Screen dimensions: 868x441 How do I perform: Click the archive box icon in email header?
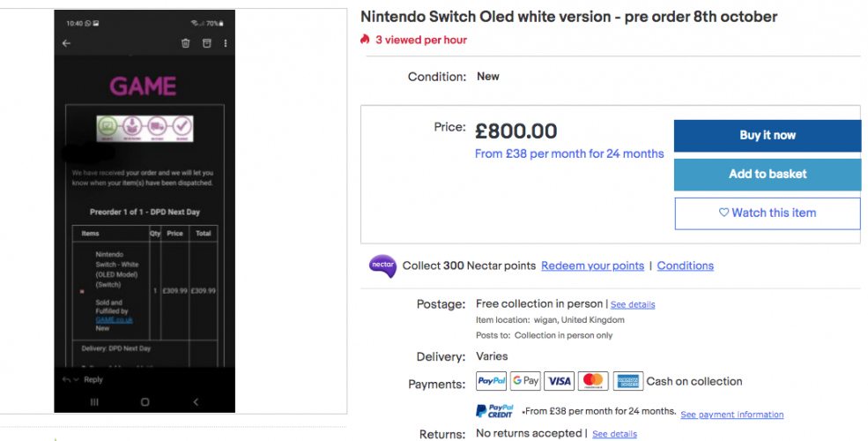pos(206,43)
